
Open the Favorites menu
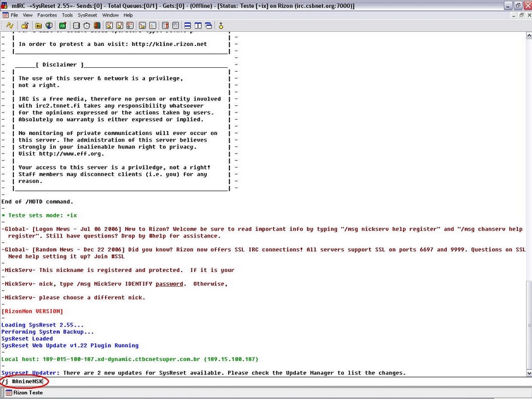tap(47, 15)
